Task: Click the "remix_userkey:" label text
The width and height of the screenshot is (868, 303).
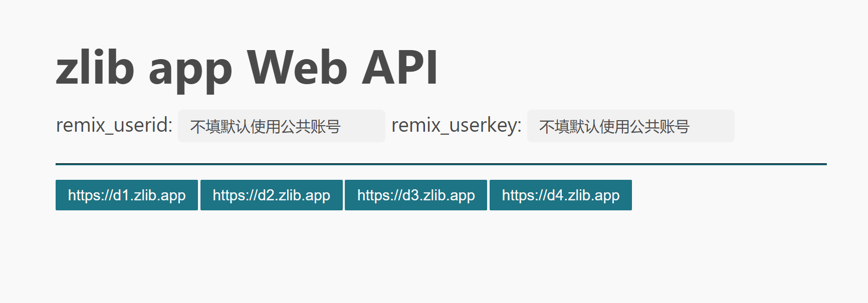Action: tap(456, 125)
